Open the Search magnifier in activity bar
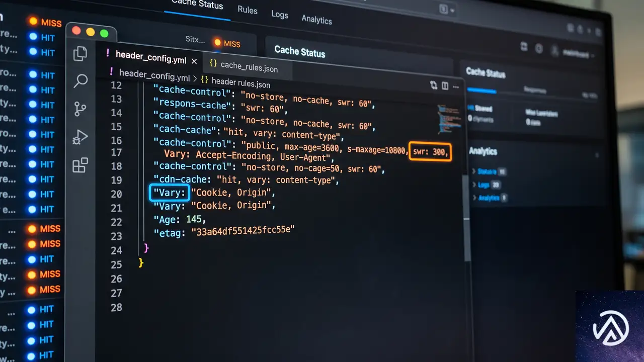The height and width of the screenshot is (362, 644). click(80, 81)
